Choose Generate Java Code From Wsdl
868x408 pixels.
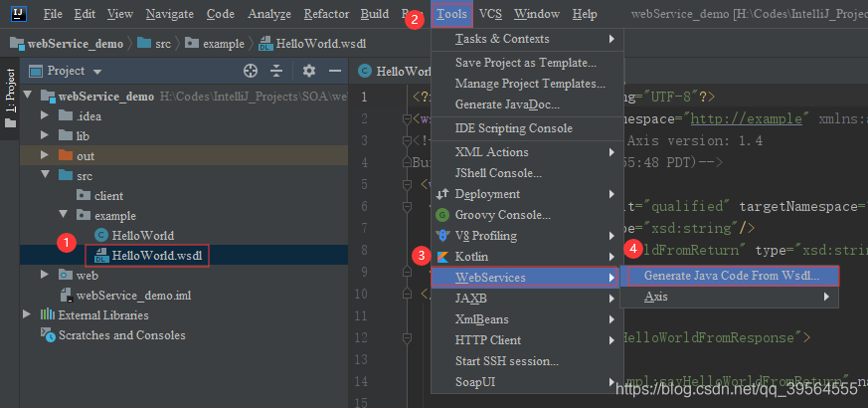pyautogui.click(x=731, y=276)
